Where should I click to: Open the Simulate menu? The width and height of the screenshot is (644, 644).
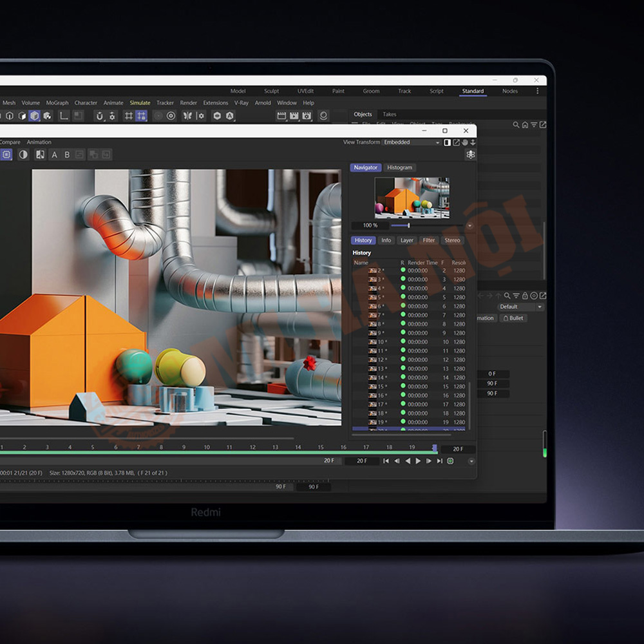tap(140, 103)
